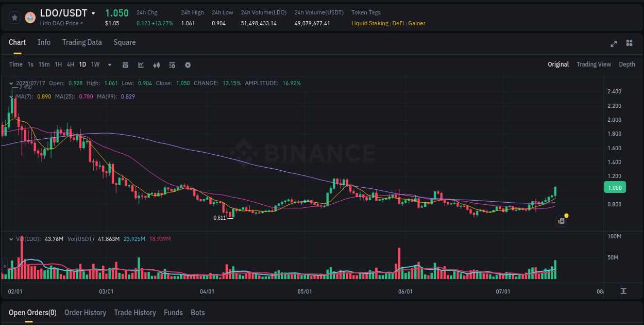Open the extra timeframe intervals dropdown
Viewport: 644px width, 325px height.
click(x=109, y=65)
